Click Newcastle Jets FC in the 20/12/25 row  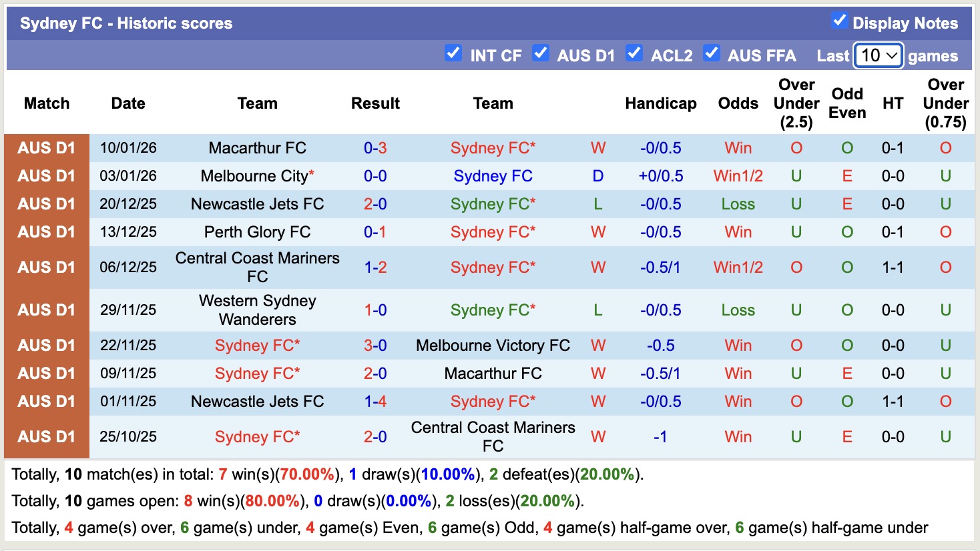[258, 204]
